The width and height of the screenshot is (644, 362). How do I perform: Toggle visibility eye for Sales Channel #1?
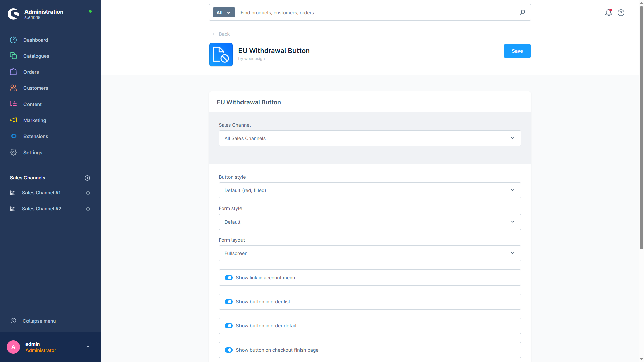point(88,193)
